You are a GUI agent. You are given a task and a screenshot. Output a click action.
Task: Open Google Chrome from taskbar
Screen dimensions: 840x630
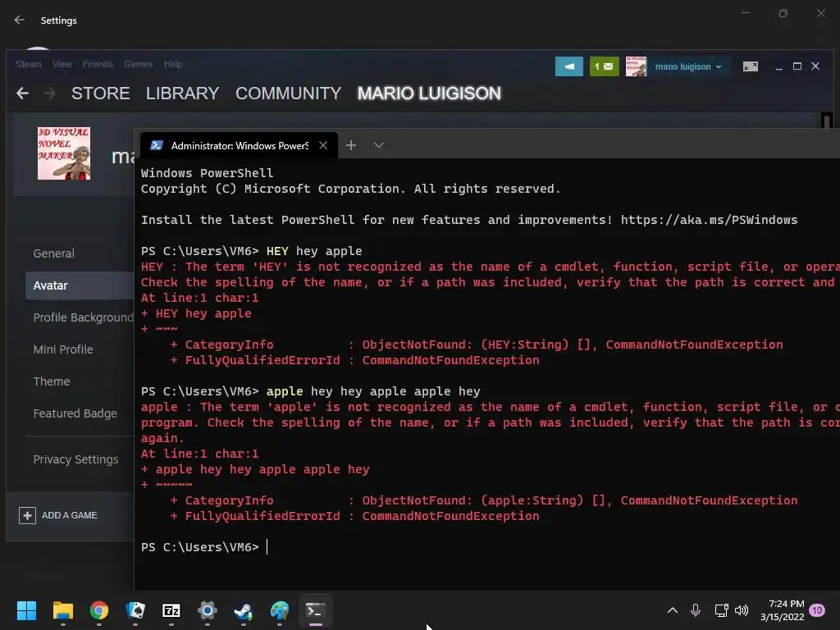click(99, 610)
